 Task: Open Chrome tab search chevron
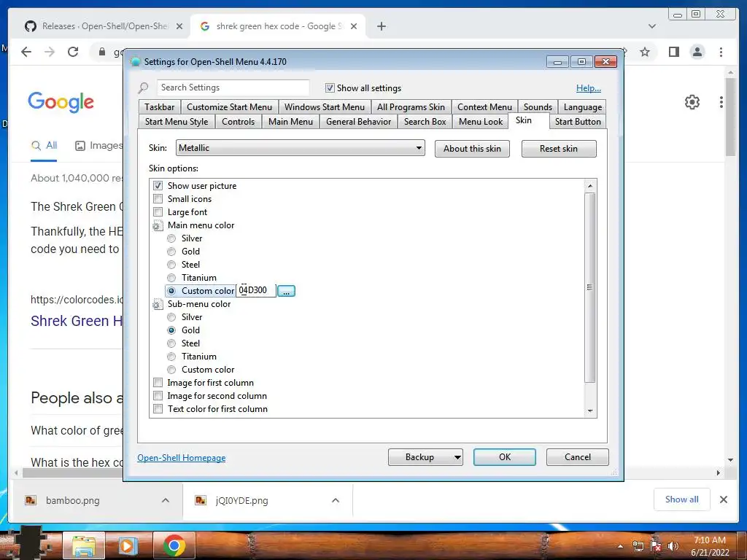coord(652,26)
